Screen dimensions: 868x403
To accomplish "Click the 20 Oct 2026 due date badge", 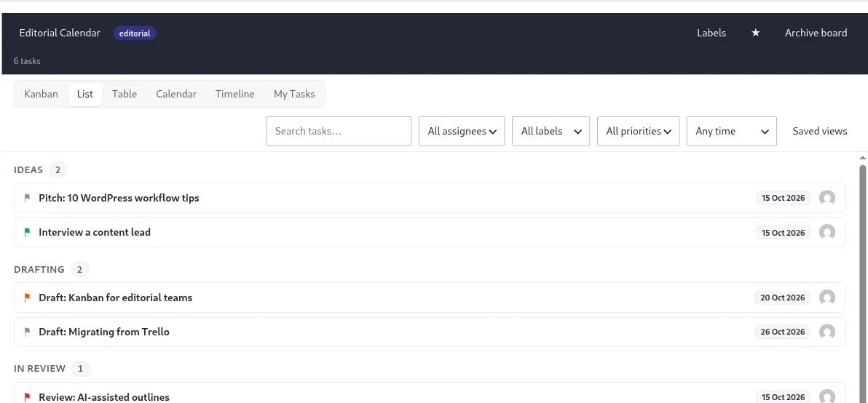I will 783,298.
